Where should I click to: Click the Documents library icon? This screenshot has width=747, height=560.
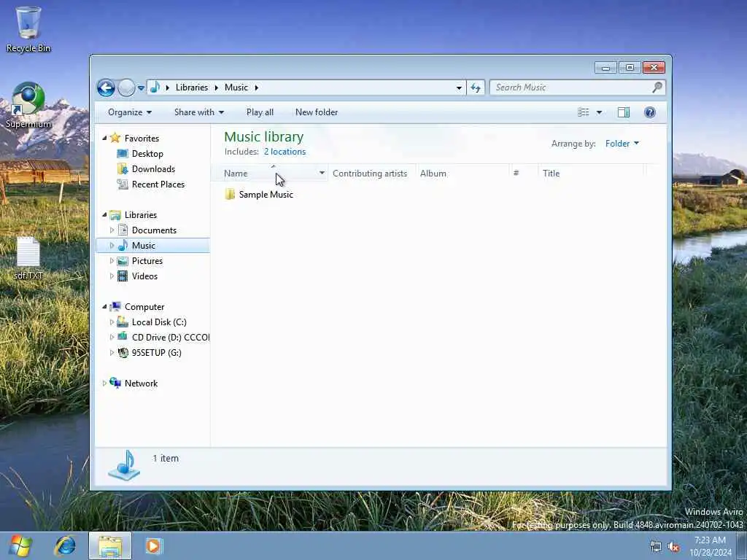point(123,230)
